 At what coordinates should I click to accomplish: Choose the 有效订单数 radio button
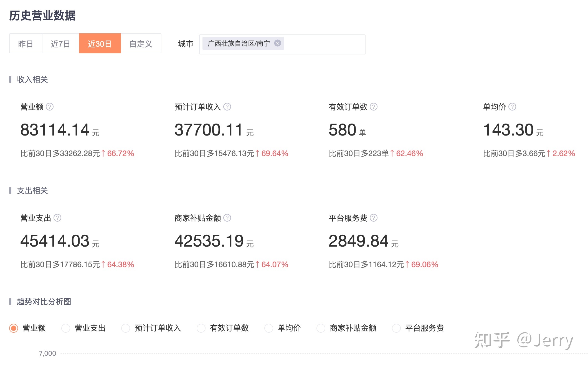(201, 328)
